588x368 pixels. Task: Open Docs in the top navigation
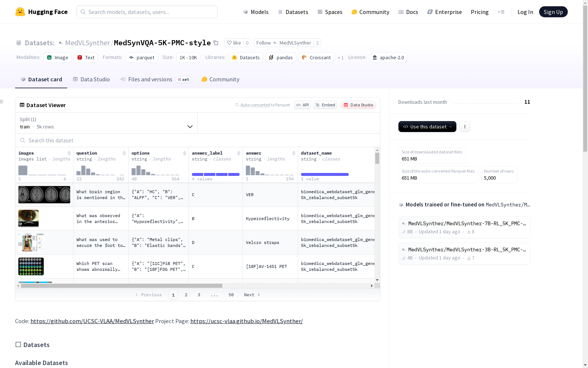point(408,12)
